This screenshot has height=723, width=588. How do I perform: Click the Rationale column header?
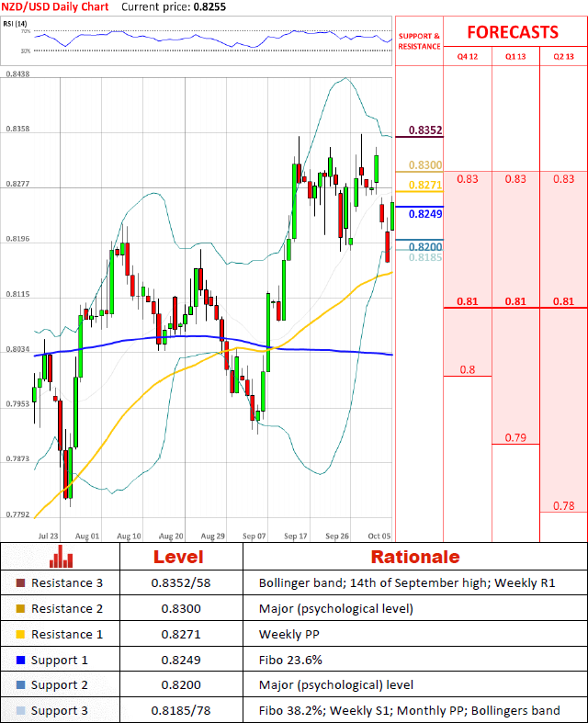point(414,557)
